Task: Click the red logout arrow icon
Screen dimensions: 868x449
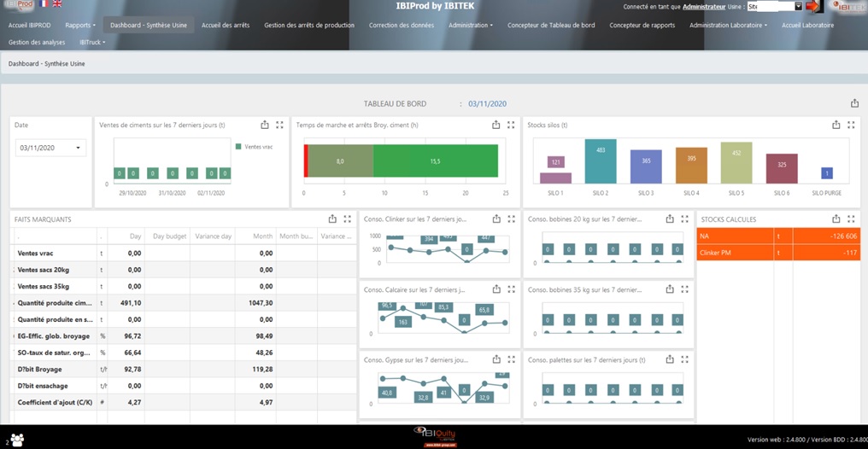Action: click(x=812, y=7)
